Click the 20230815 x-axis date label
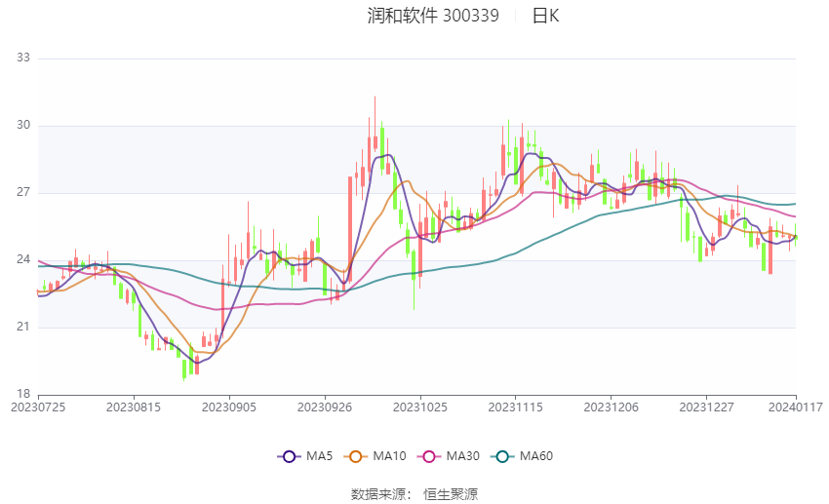 pyautogui.click(x=134, y=407)
